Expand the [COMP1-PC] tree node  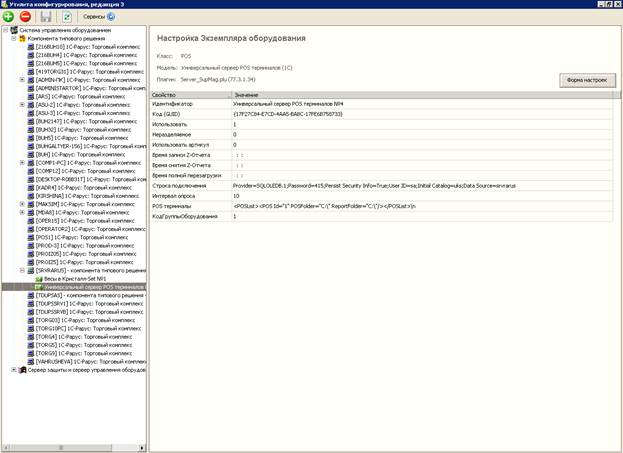click(x=22, y=163)
